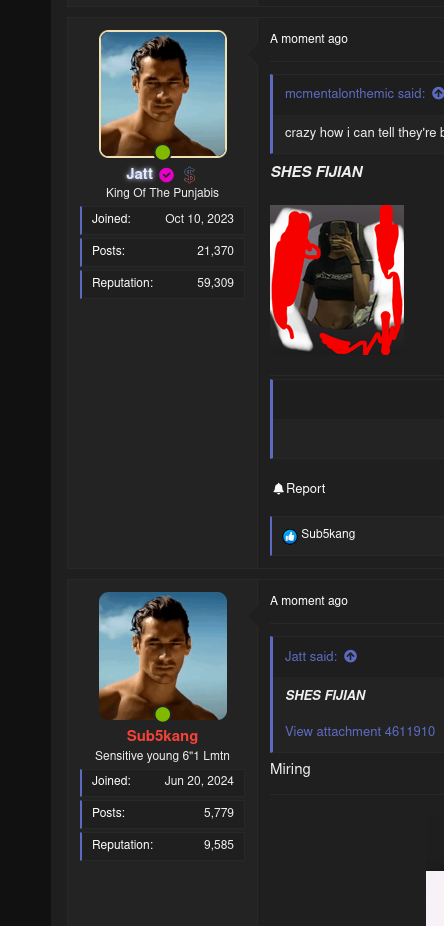Screen dimensions: 444x926
Task: Jump to Jatt's original post via the up arrow icon
Action: click(x=351, y=656)
